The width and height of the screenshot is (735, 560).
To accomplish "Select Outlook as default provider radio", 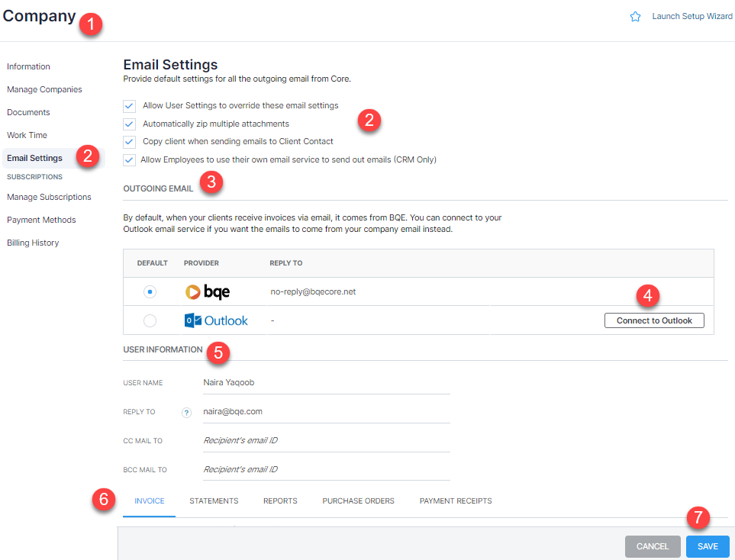I will (150, 320).
